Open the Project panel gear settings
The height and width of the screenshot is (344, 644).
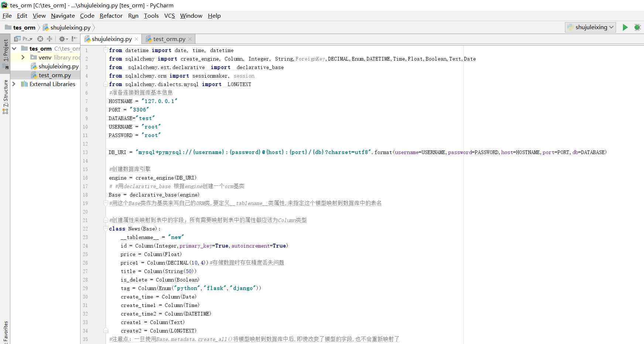point(63,39)
